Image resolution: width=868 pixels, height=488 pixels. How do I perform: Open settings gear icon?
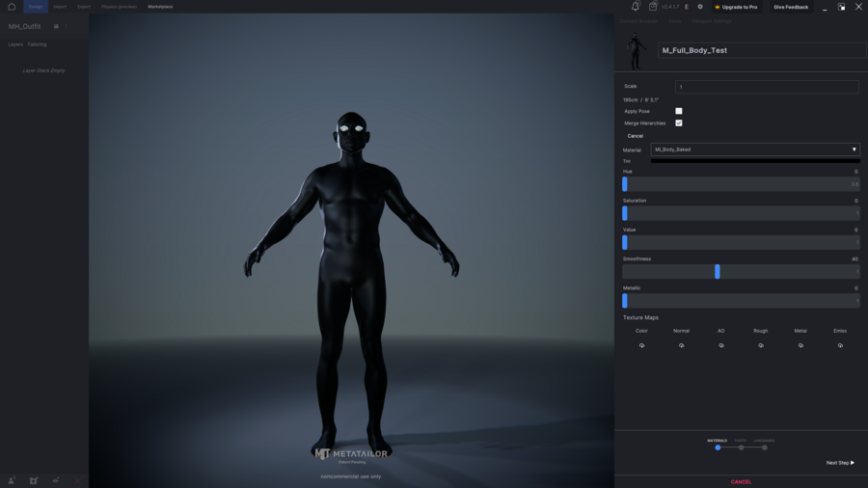(x=700, y=7)
